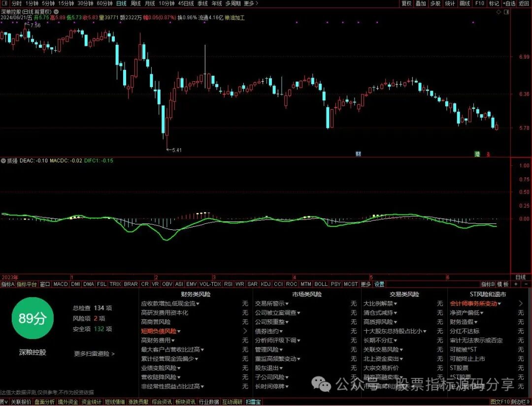
Task: Click the 标记 button
Action: [x=494, y=3]
